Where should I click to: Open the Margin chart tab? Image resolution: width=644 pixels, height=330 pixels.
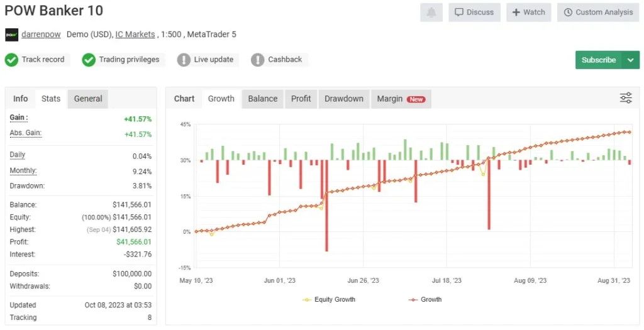click(x=401, y=99)
